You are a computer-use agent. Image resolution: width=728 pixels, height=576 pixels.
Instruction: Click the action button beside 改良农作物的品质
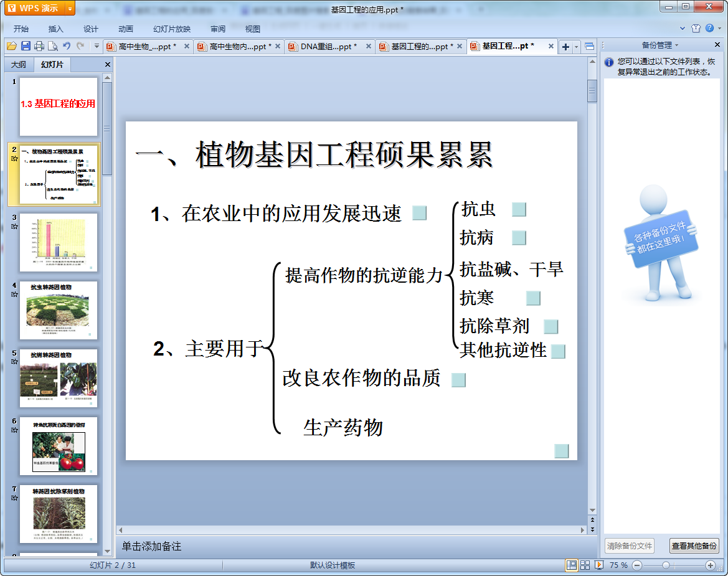pyautogui.click(x=458, y=380)
